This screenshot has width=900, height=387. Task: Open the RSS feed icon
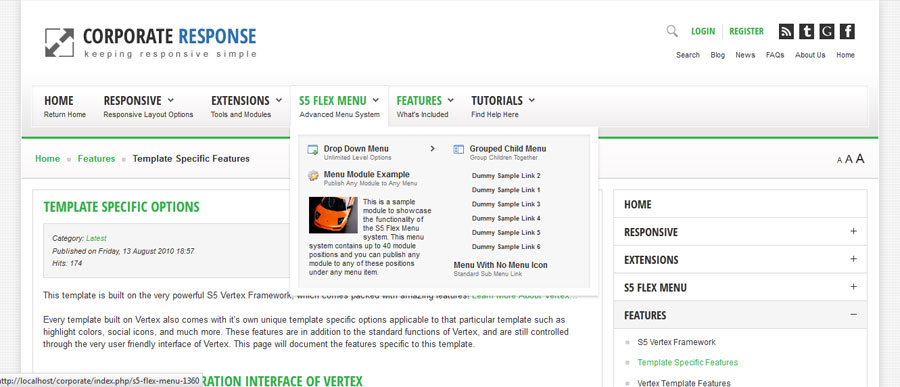point(786,32)
